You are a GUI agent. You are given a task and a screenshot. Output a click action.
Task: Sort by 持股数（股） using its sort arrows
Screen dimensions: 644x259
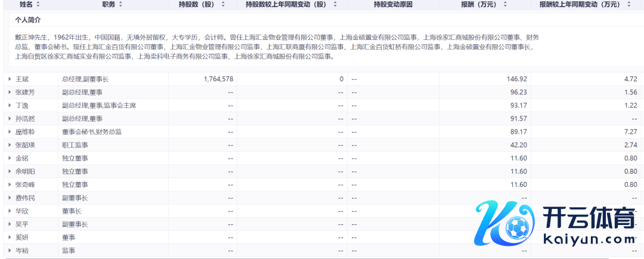[x=224, y=4]
